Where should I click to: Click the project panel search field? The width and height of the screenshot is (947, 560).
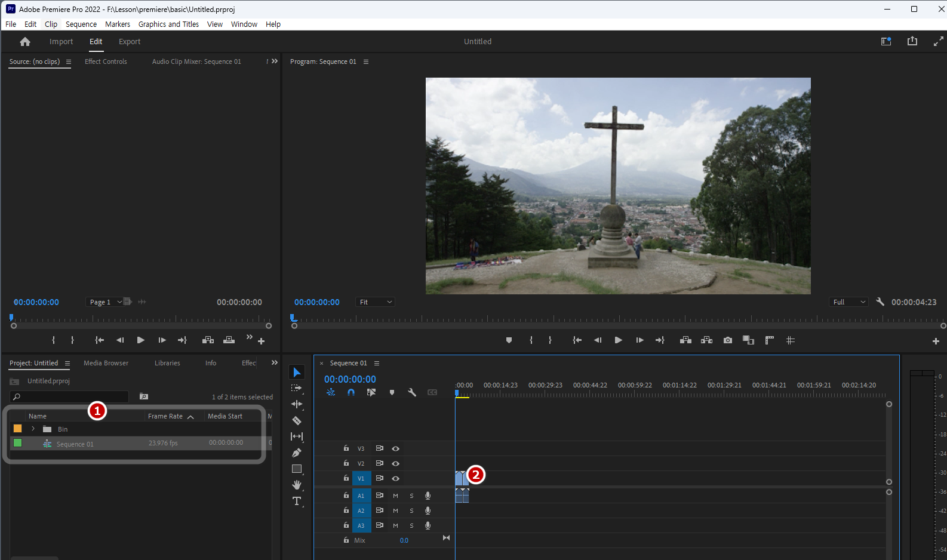click(x=72, y=396)
